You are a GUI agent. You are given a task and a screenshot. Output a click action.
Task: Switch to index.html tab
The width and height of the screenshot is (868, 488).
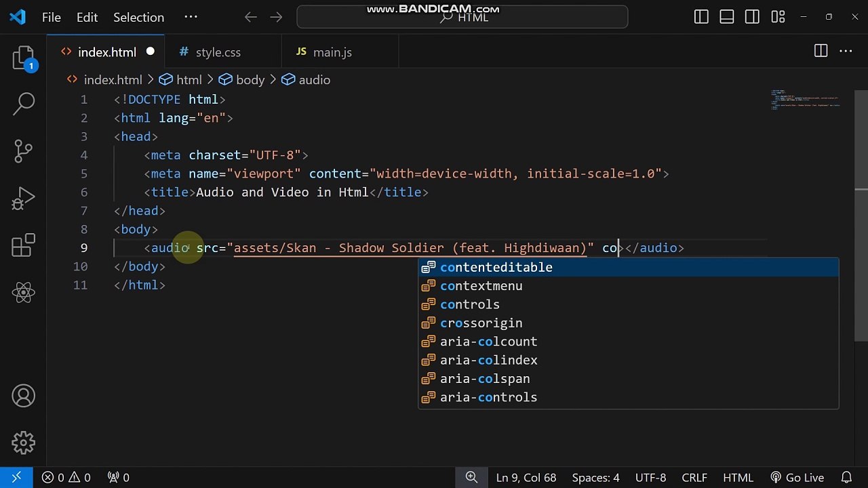(x=106, y=52)
